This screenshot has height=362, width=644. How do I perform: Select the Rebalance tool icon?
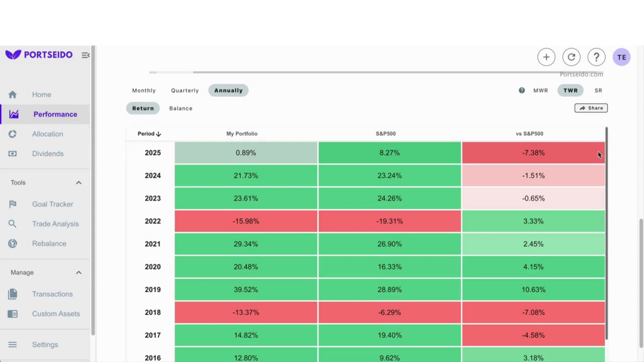(12, 243)
